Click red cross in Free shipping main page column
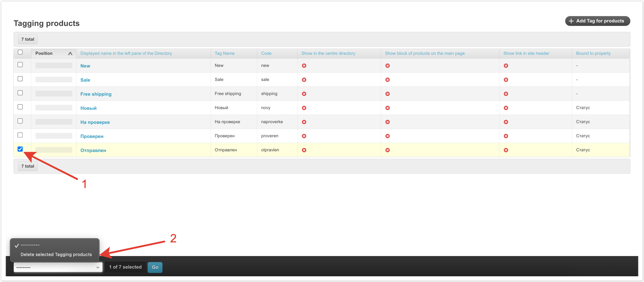644x282 pixels. tap(387, 94)
